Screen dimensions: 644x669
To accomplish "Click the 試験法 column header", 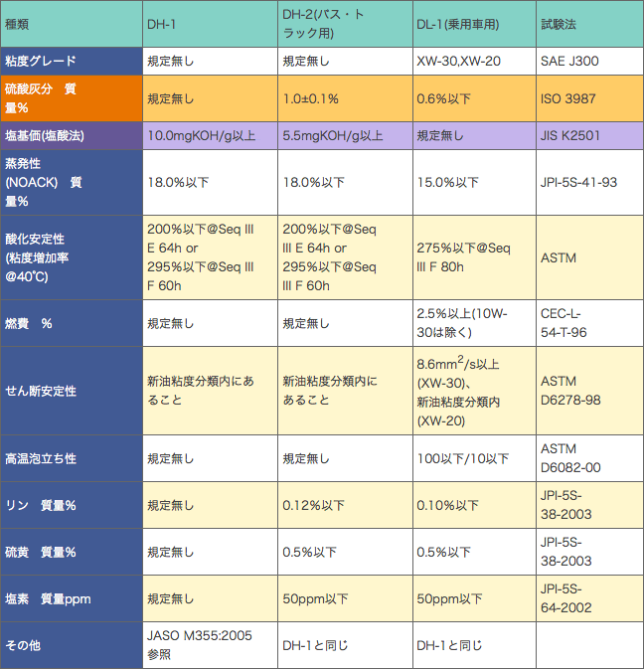I will click(586, 23).
